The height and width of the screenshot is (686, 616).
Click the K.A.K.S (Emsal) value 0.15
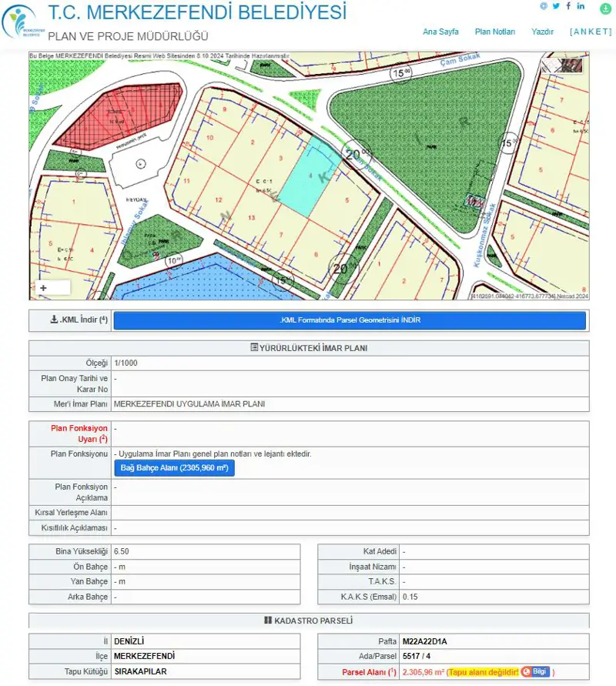coord(410,597)
